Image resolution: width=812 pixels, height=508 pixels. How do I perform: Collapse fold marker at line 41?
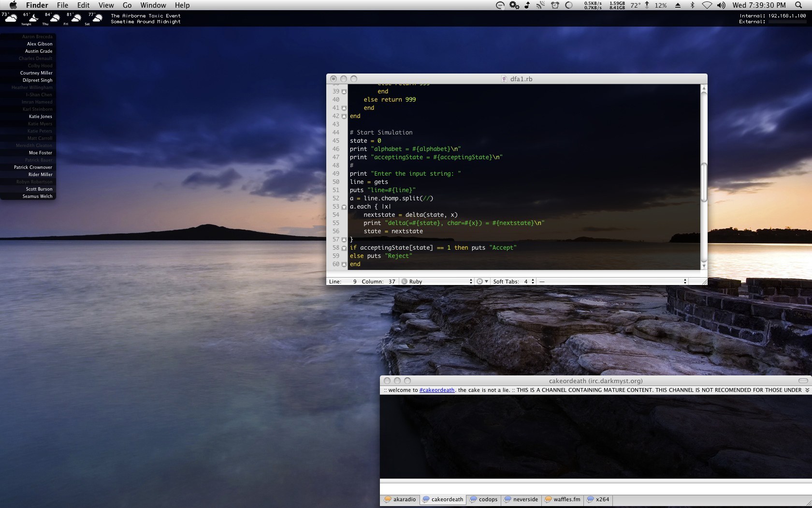pos(344,108)
